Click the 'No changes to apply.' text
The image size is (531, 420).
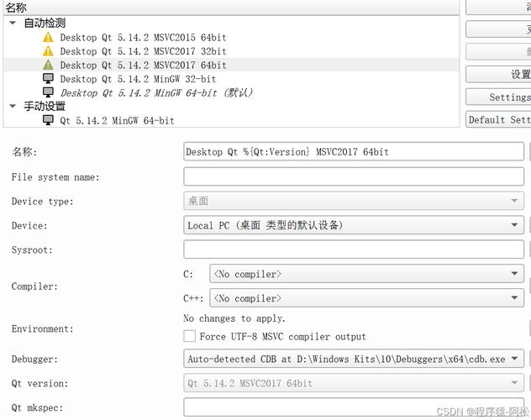click(x=234, y=318)
